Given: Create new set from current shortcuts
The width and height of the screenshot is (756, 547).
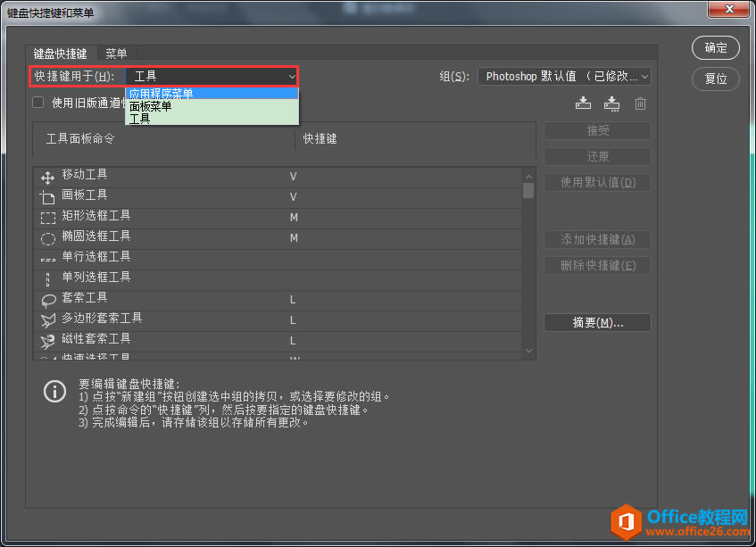Looking at the screenshot, I should pos(611,104).
